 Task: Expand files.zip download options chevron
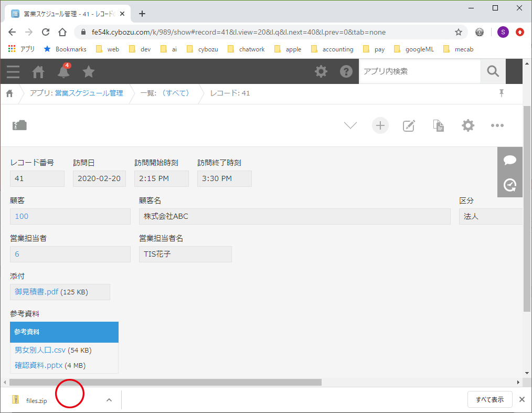click(109, 400)
